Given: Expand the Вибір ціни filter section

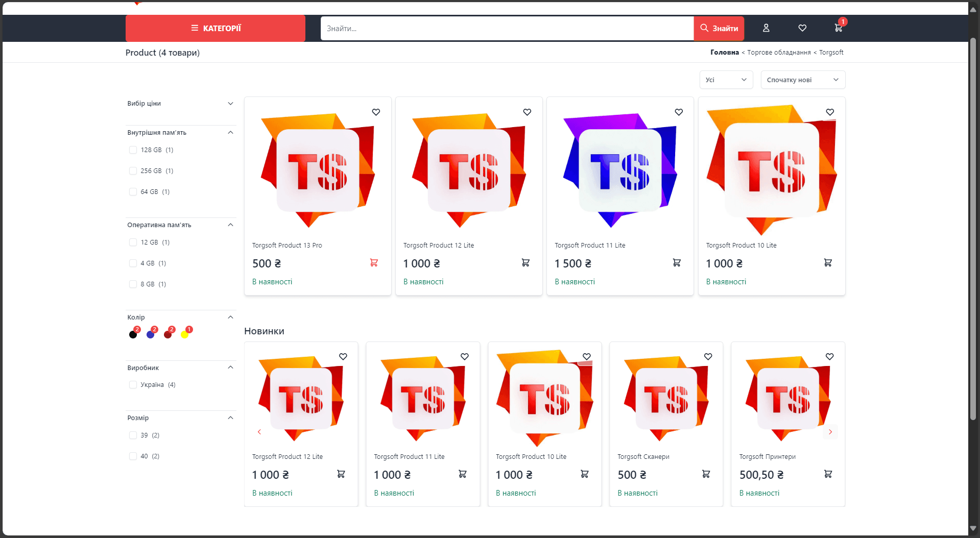Looking at the screenshot, I should [180, 104].
